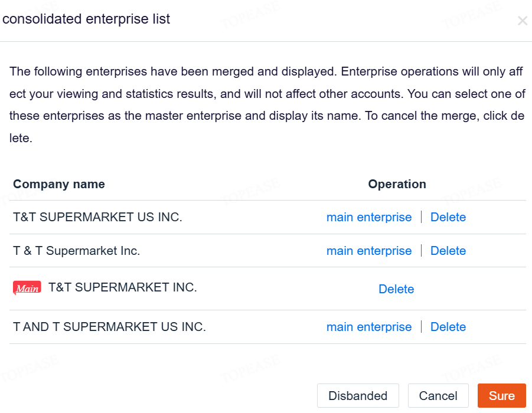Delete T & T Supermarket Inc. row
This screenshot has height=413, width=532.
pyautogui.click(x=448, y=251)
